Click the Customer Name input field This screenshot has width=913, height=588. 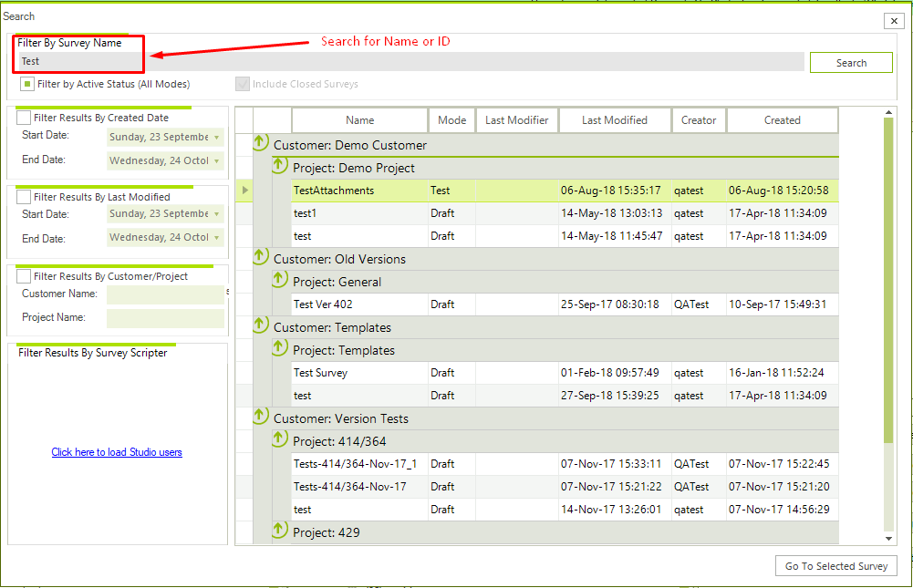click(x=165, y=294)
